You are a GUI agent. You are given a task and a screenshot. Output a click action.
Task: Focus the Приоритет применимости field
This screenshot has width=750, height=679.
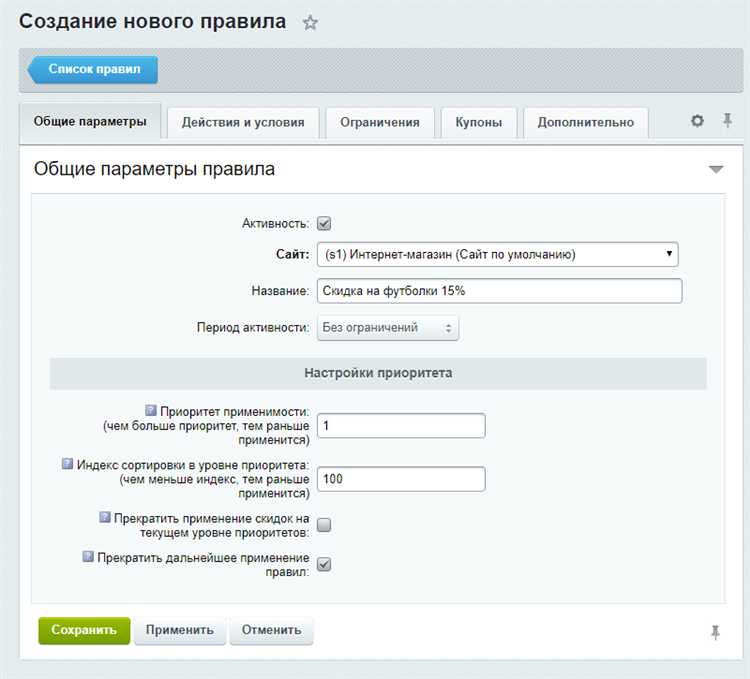pos(401,426)
